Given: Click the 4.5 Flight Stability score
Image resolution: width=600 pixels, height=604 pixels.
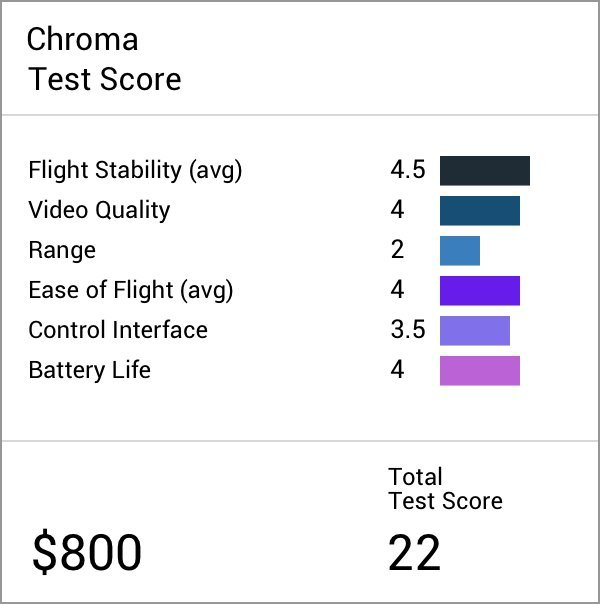Looking at the screenshot, I should [407, 170].
